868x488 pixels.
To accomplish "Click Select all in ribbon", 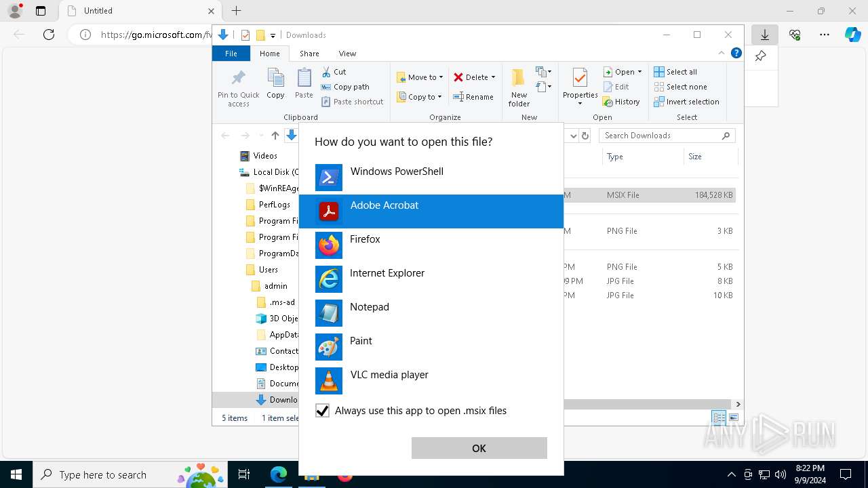I will (x=675, y=72).
